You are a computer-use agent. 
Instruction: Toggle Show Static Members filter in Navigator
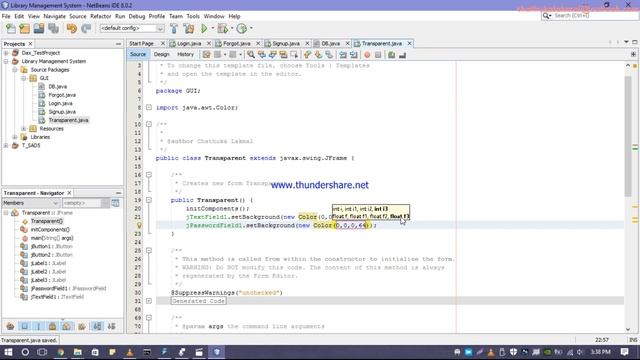(x=38, y=326)
